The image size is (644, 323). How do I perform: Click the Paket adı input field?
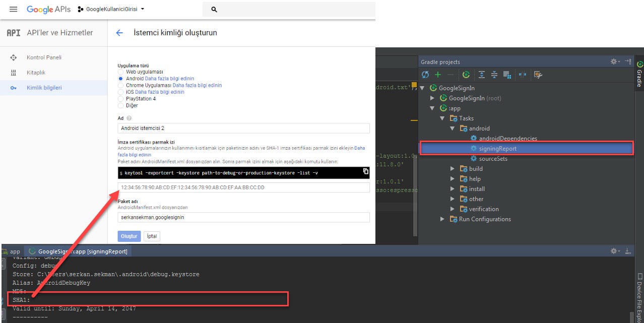[243, 217]
